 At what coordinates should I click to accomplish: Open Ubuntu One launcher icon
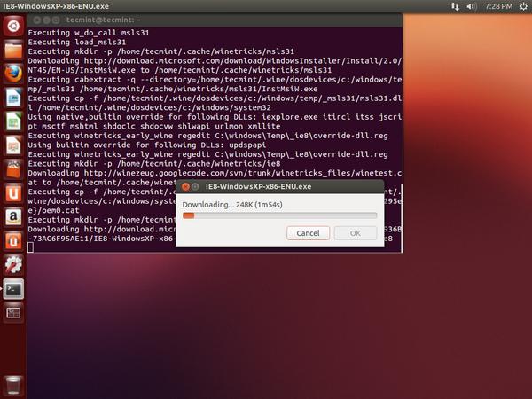[x=13, y=193]
